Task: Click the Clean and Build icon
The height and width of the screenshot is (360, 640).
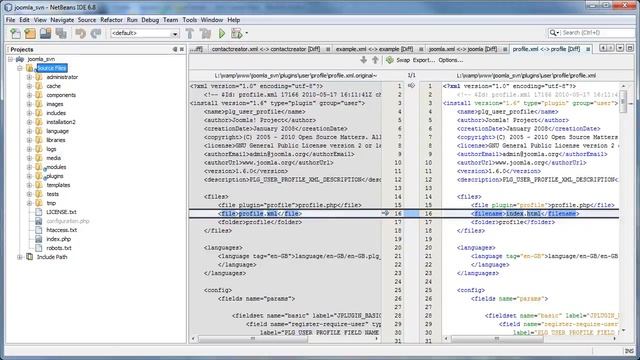Action: (x=205, y=33)
